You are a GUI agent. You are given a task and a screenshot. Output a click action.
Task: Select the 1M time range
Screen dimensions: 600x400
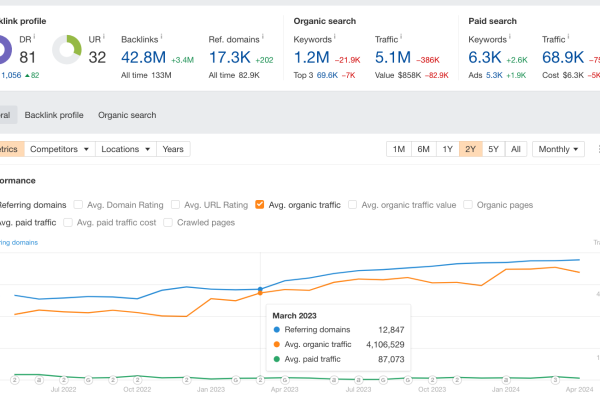(x=399, y=149)
